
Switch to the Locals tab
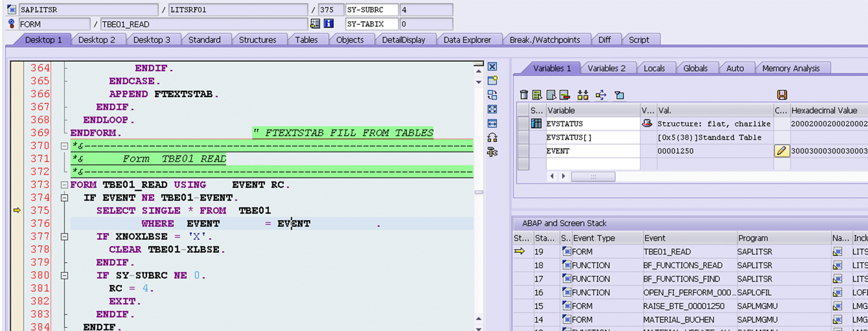pyautogui.click(x=654, y=68)
